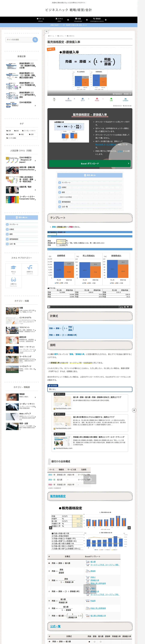Open full-size workbook view icon in Excel embed
Screen dimensions: 145x644
coord(131,307)
